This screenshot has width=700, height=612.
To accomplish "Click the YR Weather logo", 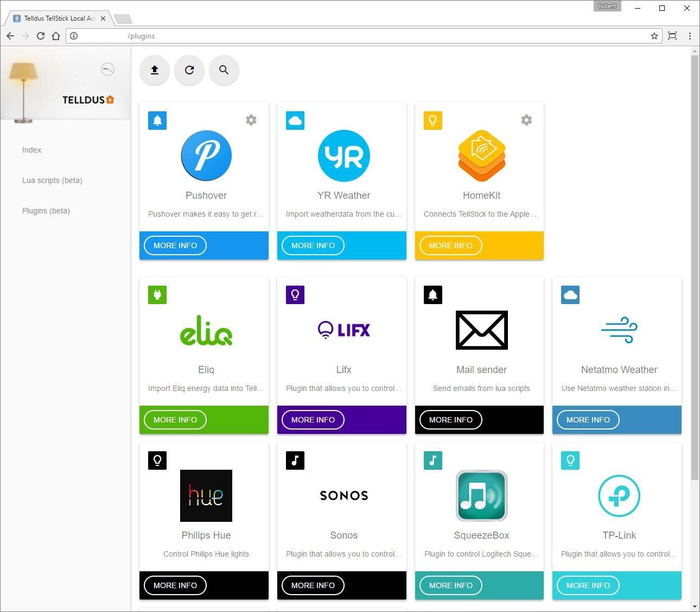I will (344, 156).
